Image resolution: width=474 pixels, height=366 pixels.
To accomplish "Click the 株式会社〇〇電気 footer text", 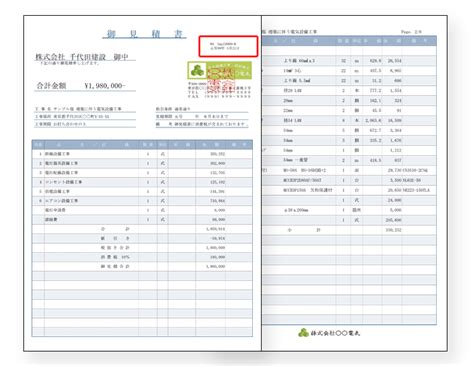I will [x=335, y=333].
